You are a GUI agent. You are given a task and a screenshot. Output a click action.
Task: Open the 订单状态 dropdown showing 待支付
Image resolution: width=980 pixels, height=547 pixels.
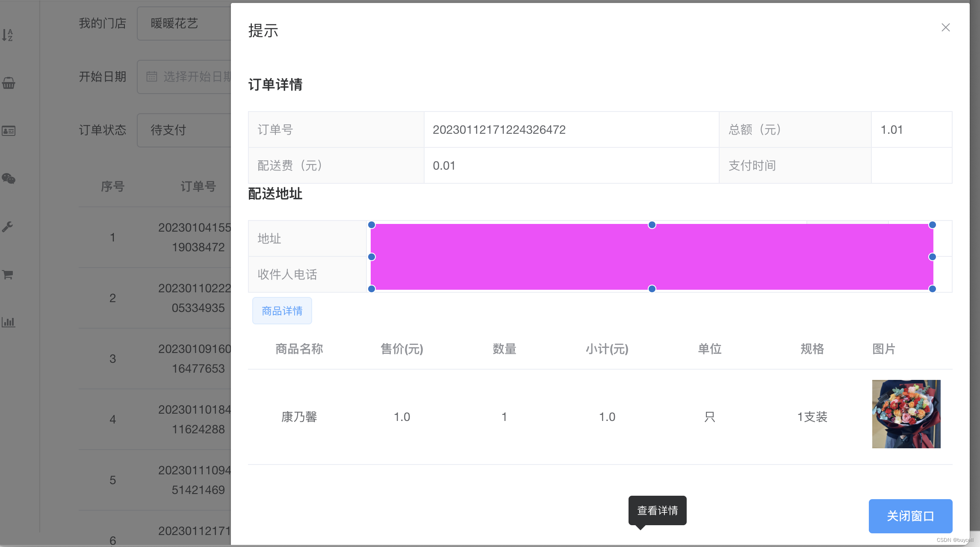tap(184, 130)
